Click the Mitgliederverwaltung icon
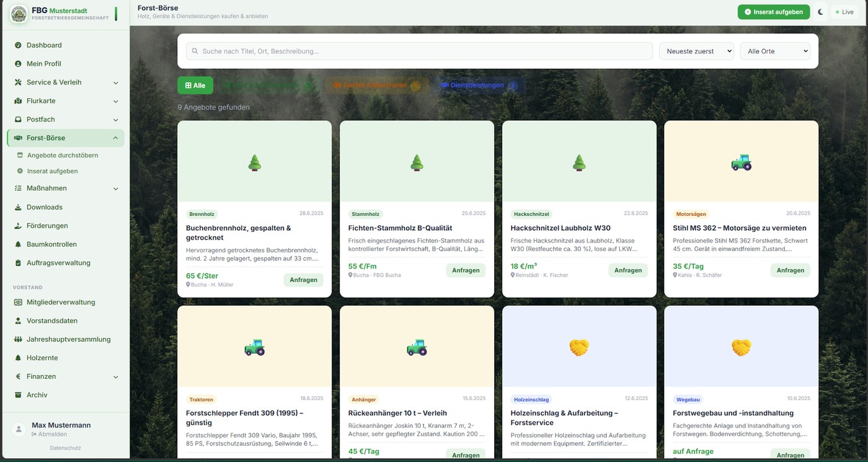868x462 pixels. (x=18, y=303)
